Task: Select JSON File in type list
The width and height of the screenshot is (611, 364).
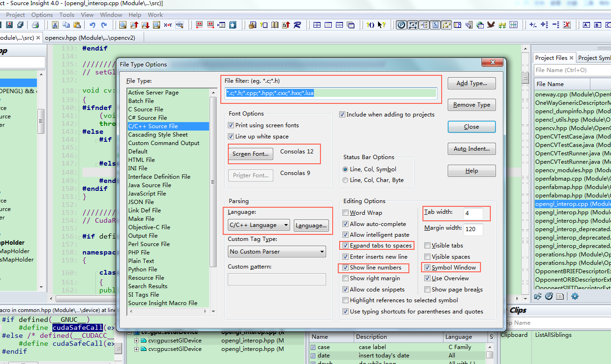Action: coord(141,202)
